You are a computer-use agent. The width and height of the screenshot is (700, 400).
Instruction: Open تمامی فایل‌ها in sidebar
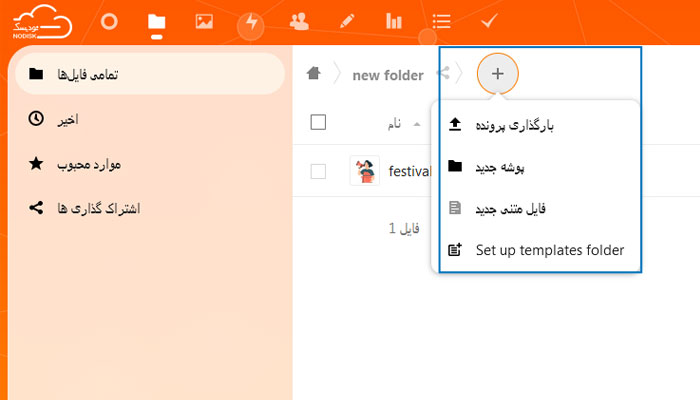pos(150,74)
